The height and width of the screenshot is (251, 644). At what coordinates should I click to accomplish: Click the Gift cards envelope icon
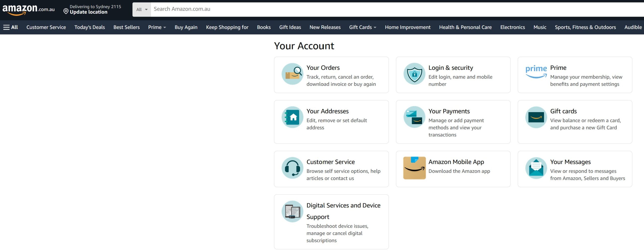point(536,117)
